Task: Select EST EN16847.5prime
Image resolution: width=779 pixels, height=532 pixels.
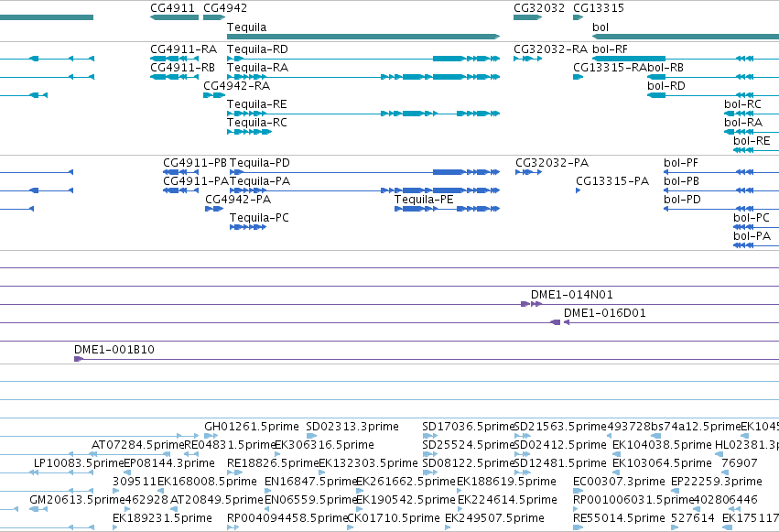Action: point(311,482)
